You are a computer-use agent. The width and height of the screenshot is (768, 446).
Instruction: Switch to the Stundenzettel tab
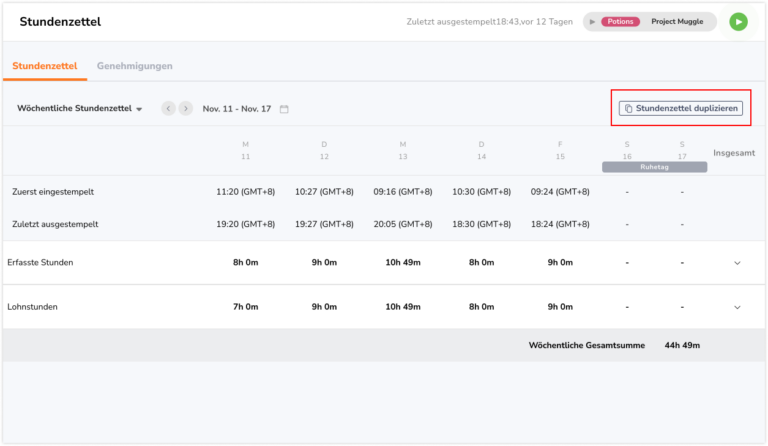[45, 66]
